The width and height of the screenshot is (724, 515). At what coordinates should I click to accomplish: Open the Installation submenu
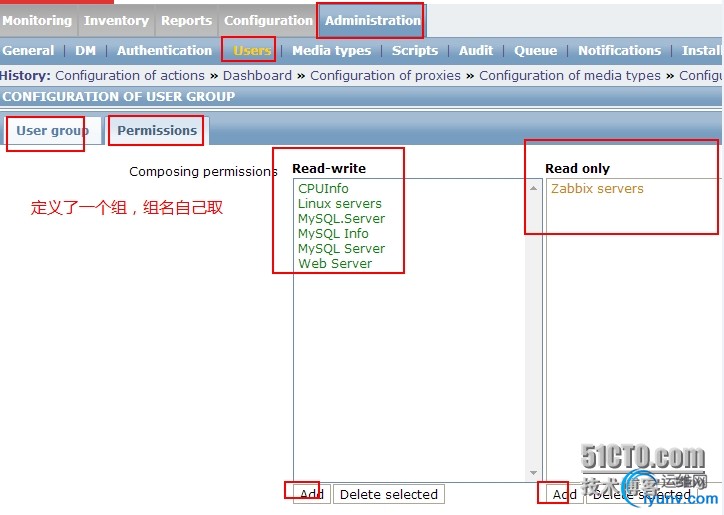pyautogui.click(x=702, y=50)
